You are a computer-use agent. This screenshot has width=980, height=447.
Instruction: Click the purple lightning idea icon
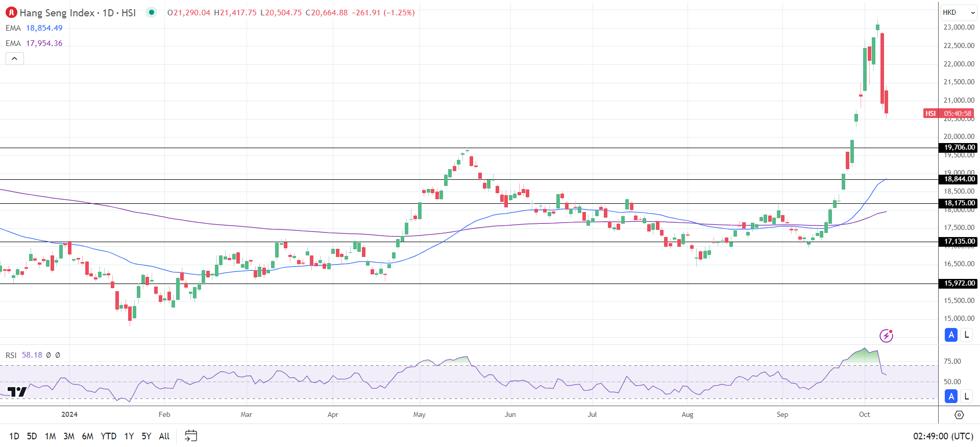coord(886,336)
